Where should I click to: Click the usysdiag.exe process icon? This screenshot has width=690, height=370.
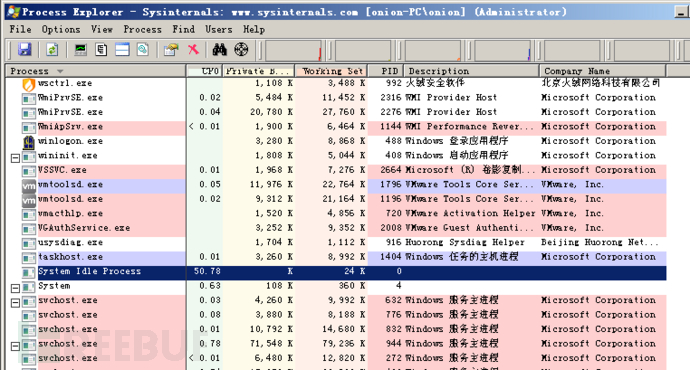[29, 243]
